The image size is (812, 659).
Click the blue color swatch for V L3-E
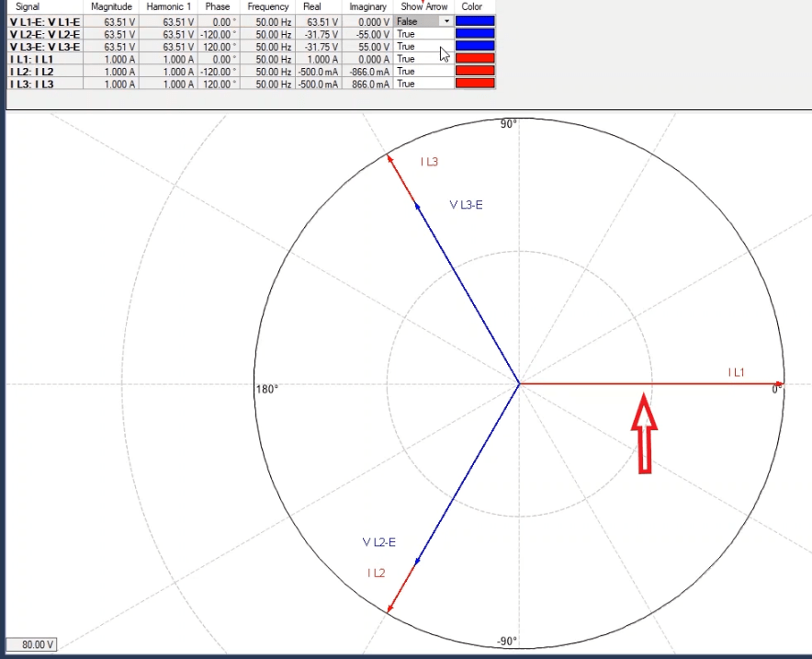point(475,46)
